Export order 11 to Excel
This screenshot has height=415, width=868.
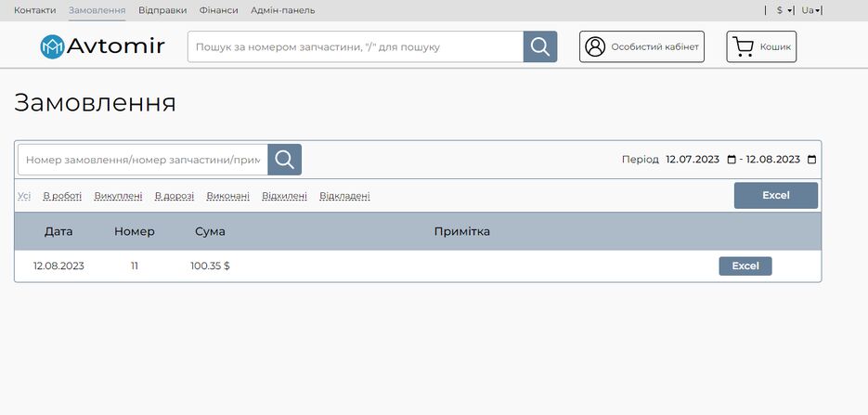pyautogui.click(x=745, y=266)
